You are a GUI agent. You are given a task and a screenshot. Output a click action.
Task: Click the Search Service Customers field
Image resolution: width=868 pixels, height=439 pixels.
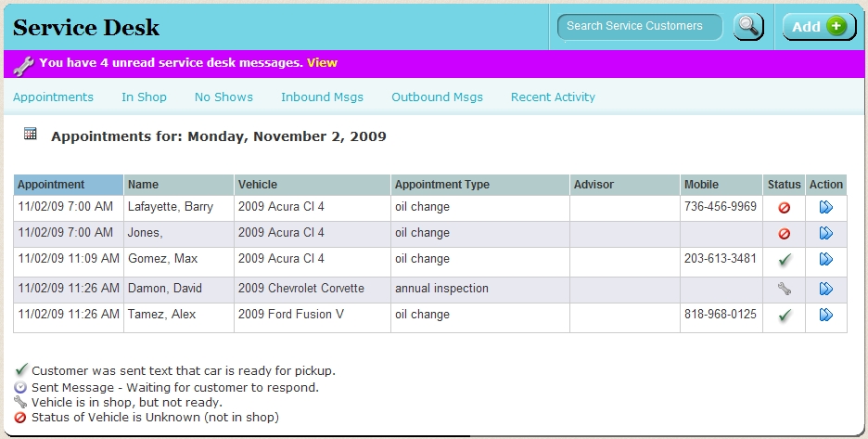click(639, 27)
